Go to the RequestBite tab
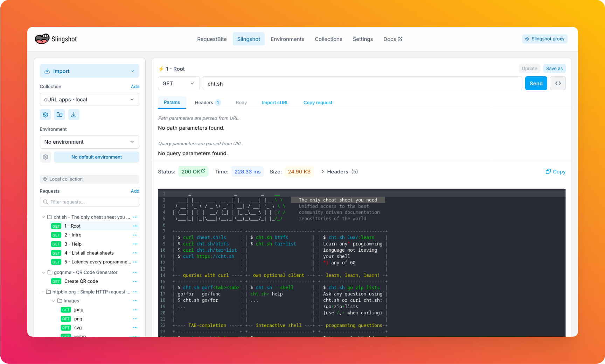Image resolution: width=605 pixels, height=364 pixels. [x=212, y=39]
